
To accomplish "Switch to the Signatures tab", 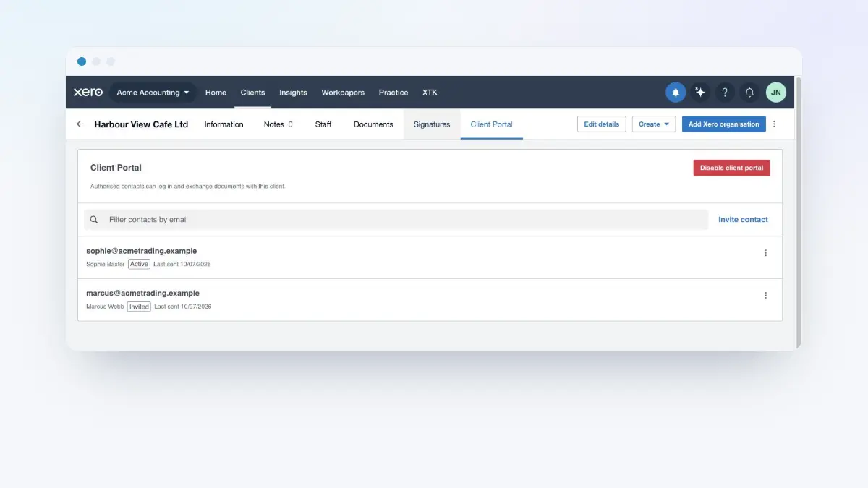I will point(432,124).
